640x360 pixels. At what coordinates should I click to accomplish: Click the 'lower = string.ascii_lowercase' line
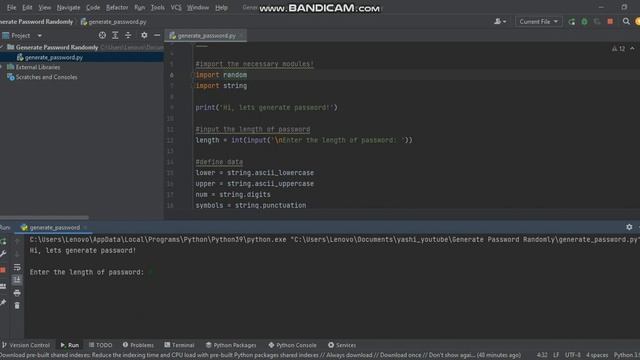click(254, 173)
